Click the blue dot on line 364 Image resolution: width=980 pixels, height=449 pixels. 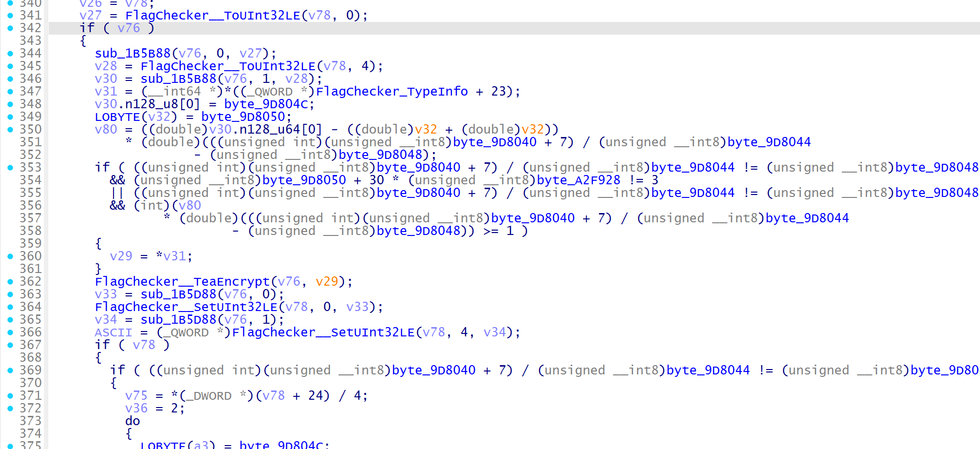pos(10,307)
